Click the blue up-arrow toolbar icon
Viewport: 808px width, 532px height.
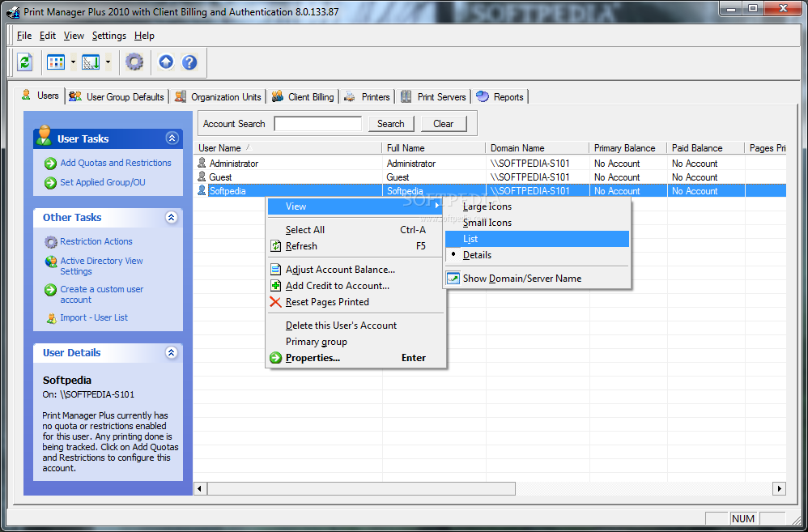tap(166, 63)
